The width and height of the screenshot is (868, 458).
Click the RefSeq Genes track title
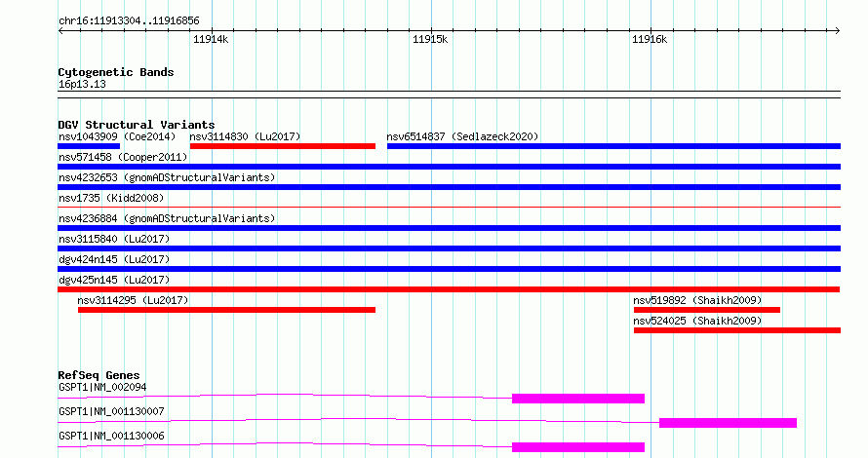[99, 375]
